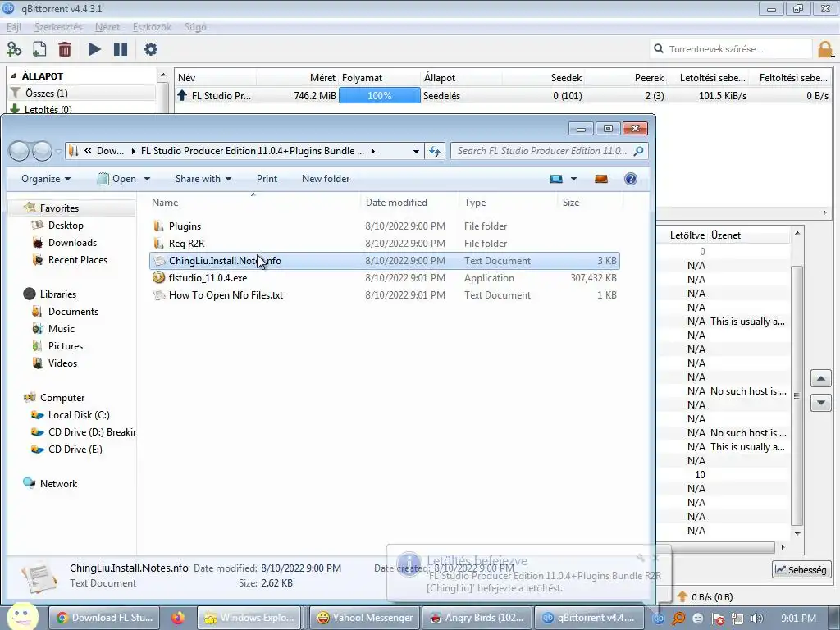Open the Documents library
Screen dimensions: 840x630
[x=73, y=312]
